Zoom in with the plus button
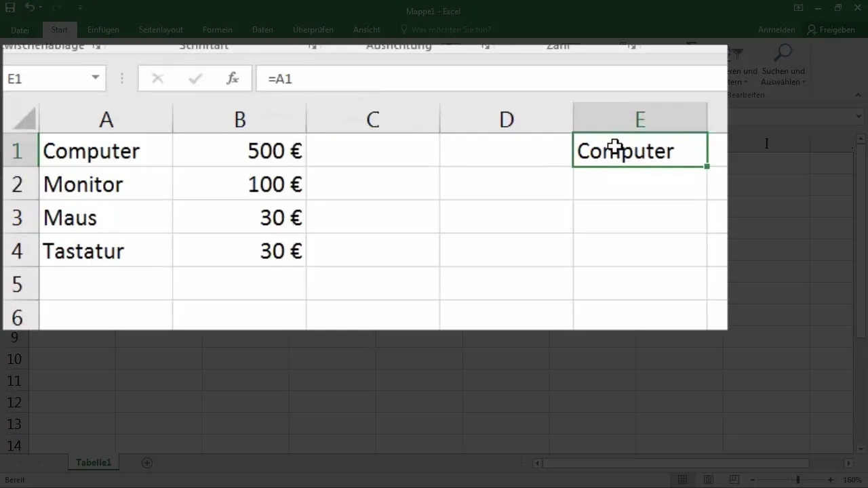Image resolution: width=868 pixels, height=488 pixels. tap(831, 480)
